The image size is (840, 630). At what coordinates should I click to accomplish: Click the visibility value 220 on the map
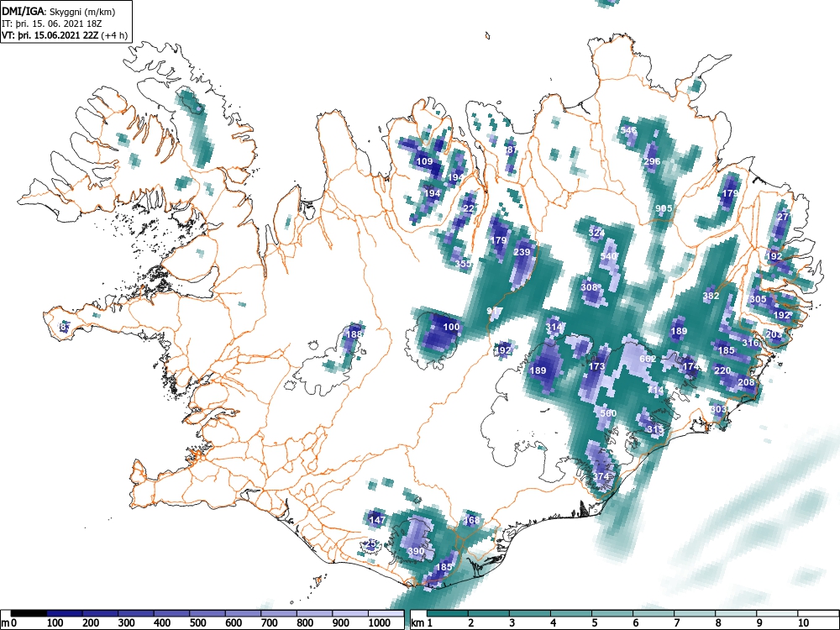pos(722,370)
